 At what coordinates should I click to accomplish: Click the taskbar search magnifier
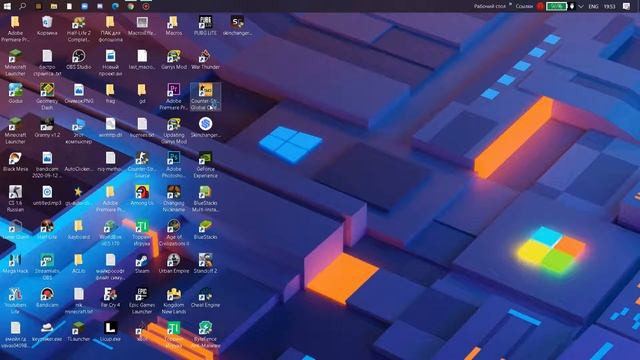pyautogui.click(x=22, y=6)
